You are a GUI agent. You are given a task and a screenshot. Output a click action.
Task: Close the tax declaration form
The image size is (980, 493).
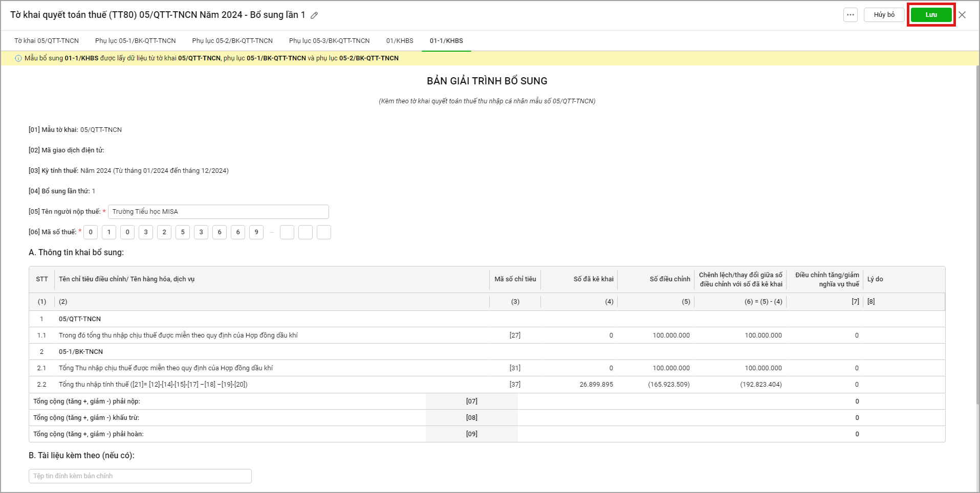962,15
